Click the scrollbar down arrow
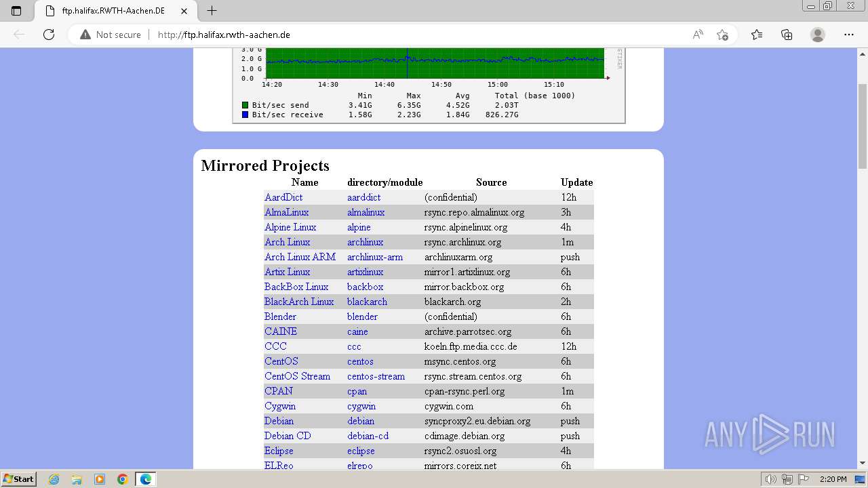The height and width of the screenshot is (488, 868). [x=863, y=464]
